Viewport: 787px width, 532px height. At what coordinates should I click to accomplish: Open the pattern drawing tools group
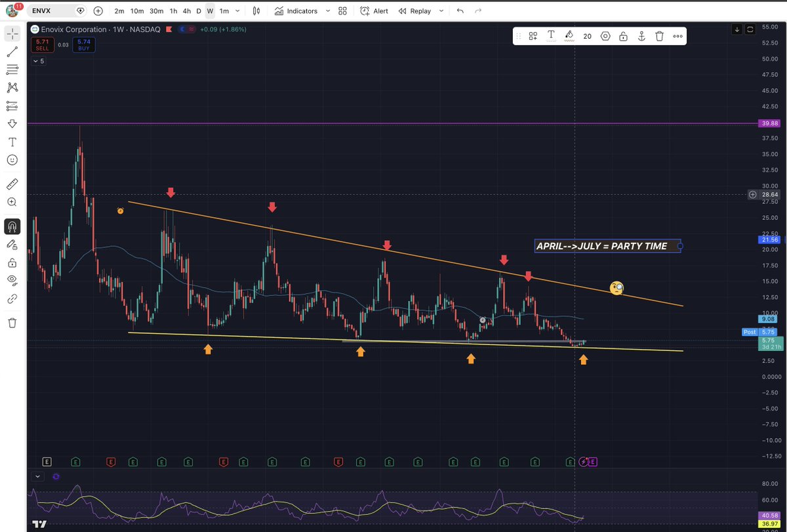[12, 87]
